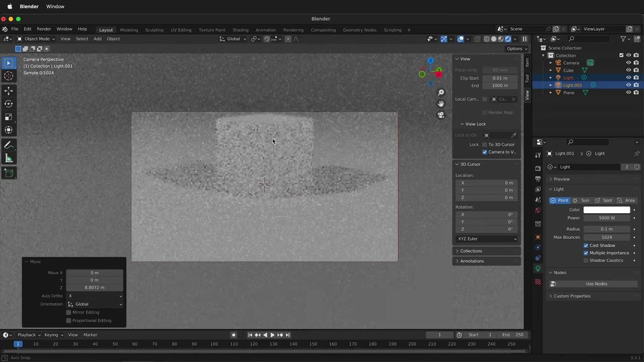Open Texture properties tab icon
This screenshot has width=644, height=362.
[x=538, y=282]
